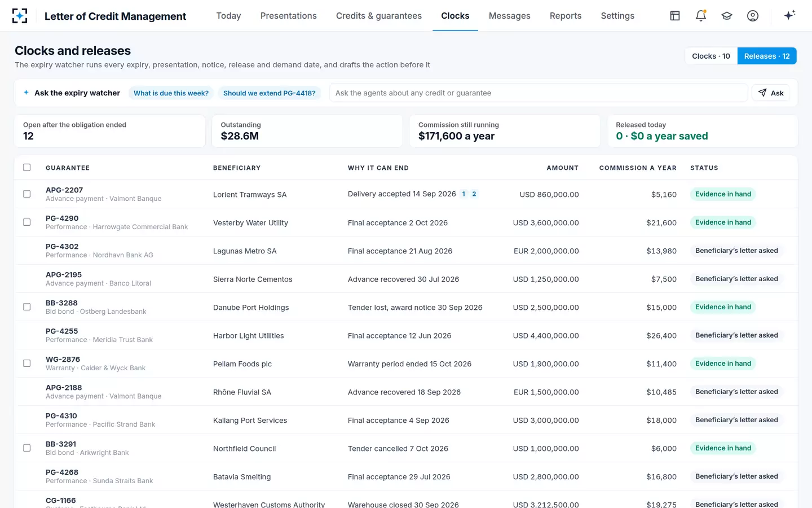The width and height of the screenshot is (812, 508).
Task: Open guarantee APG-2195
Action: coord(64,275)
